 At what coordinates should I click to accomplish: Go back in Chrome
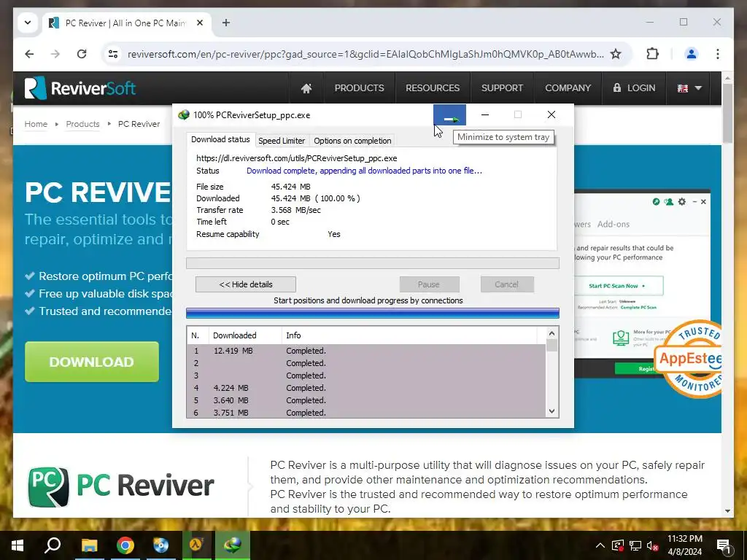tap(29, 54)
